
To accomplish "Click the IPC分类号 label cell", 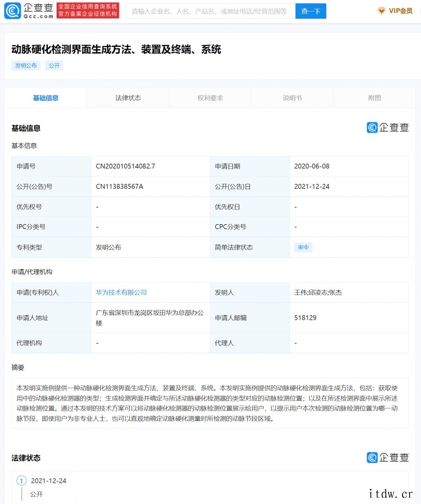I will click(51, 227).
